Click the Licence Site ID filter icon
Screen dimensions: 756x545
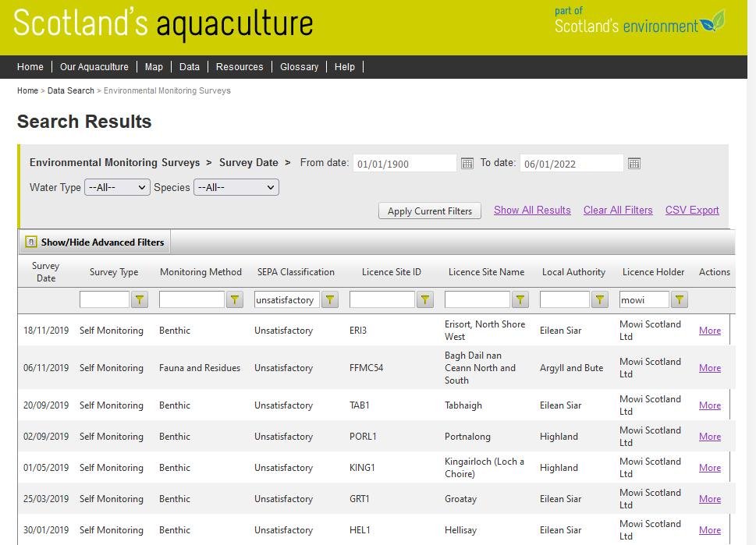tap(425, 300)
